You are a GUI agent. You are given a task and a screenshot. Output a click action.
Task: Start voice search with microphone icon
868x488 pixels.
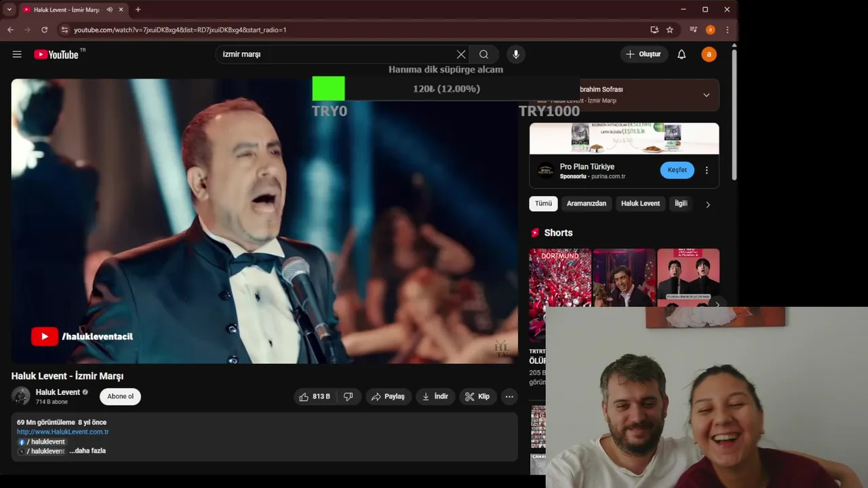coord(516,54)
